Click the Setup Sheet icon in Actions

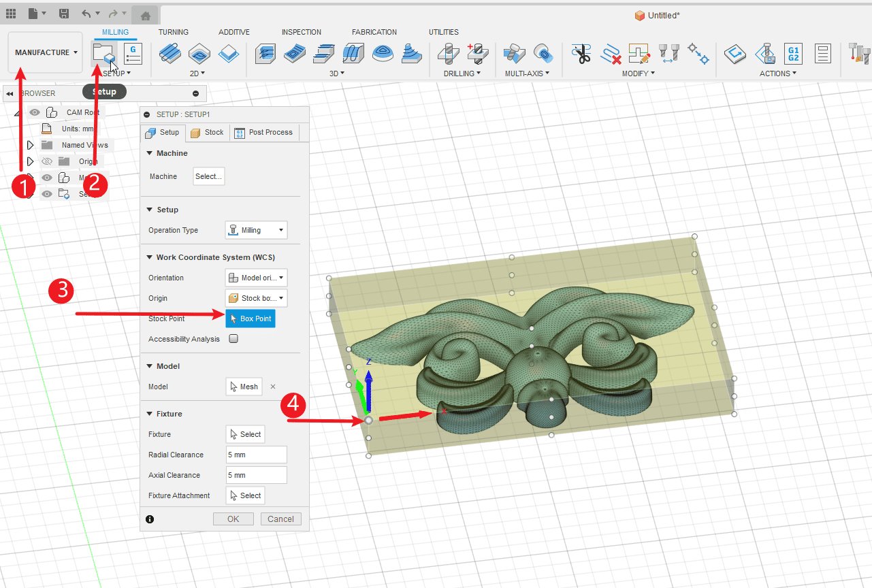click(823, 53)
